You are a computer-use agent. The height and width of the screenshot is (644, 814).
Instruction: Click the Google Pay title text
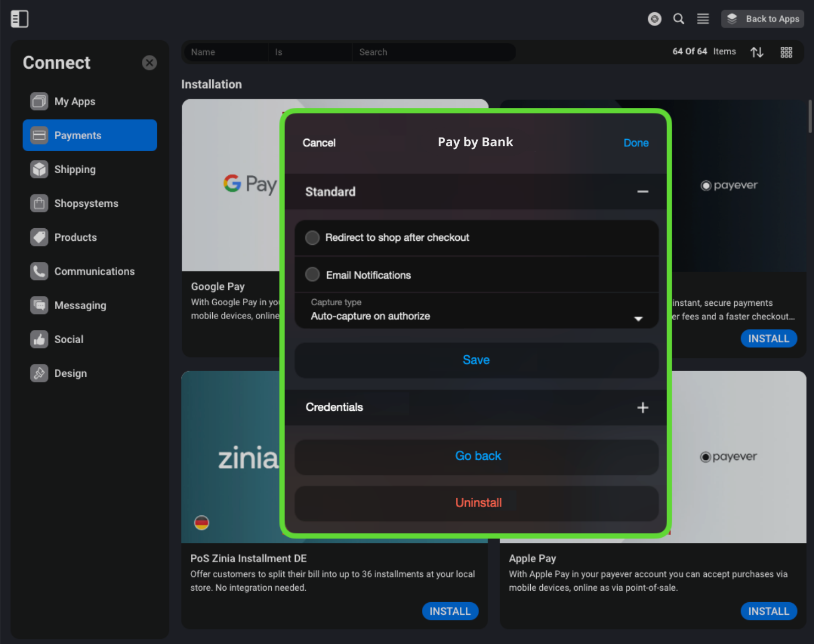coord(218,287)
